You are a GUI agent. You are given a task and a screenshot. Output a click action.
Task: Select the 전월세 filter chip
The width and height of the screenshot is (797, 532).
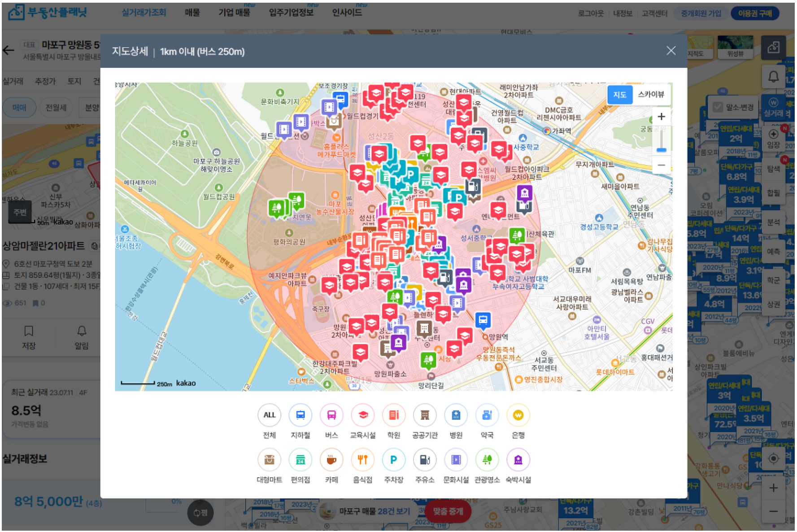[x=56, y=108]
